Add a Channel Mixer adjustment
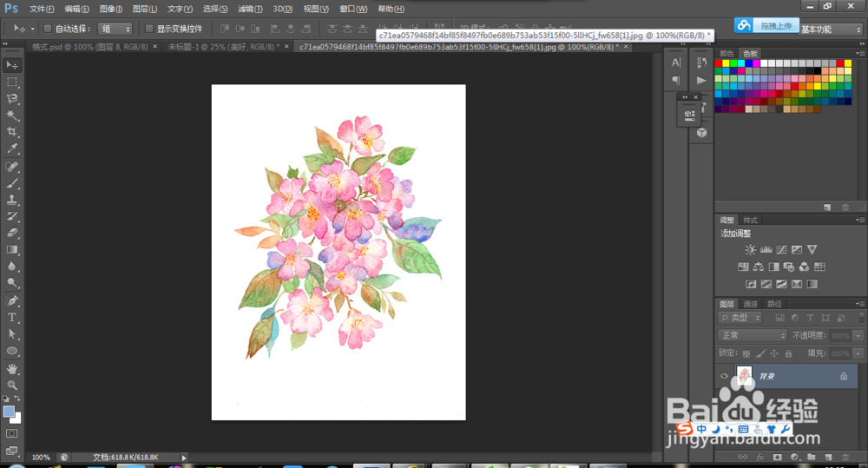Viewport: 868px width, 468px height. 805,267
